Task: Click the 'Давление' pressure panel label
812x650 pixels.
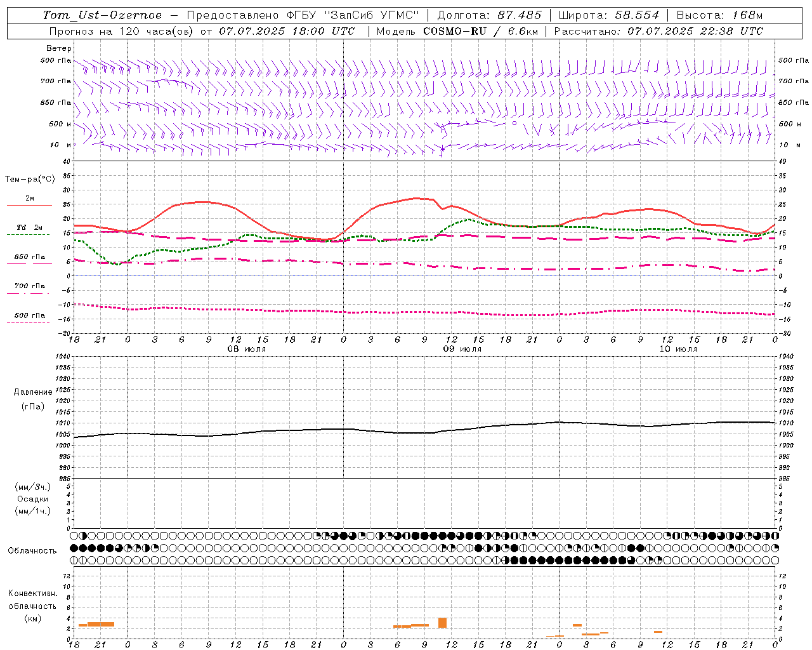Action: (33, 392)
